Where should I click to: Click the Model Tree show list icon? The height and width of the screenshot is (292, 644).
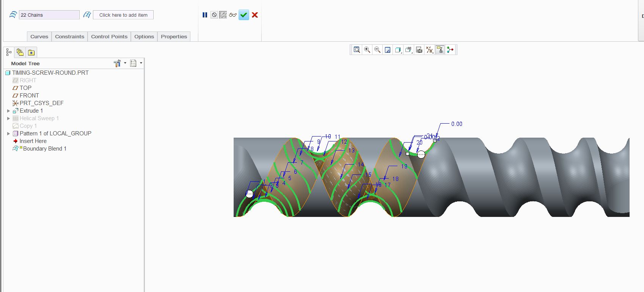tap(133, 63)
